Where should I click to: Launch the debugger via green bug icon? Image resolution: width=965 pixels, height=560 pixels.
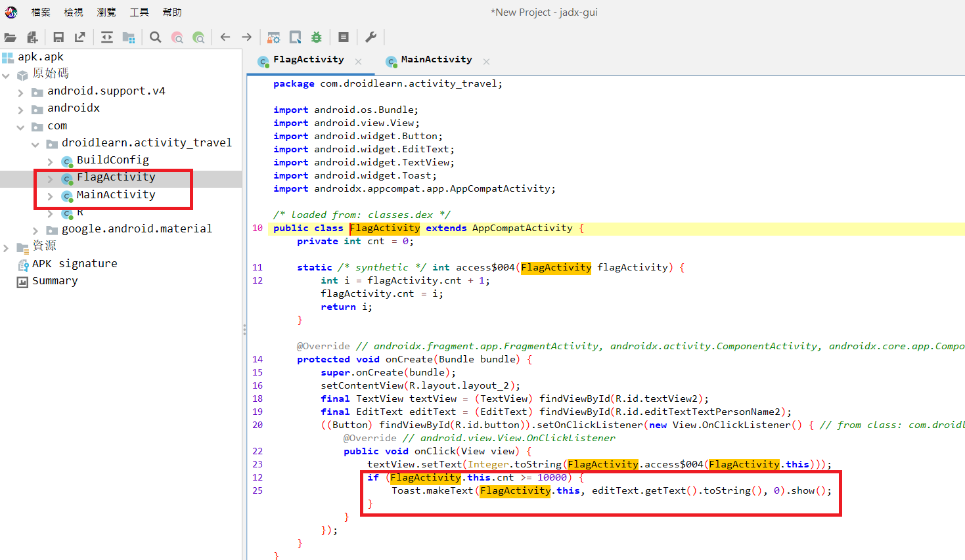(317, 37)
